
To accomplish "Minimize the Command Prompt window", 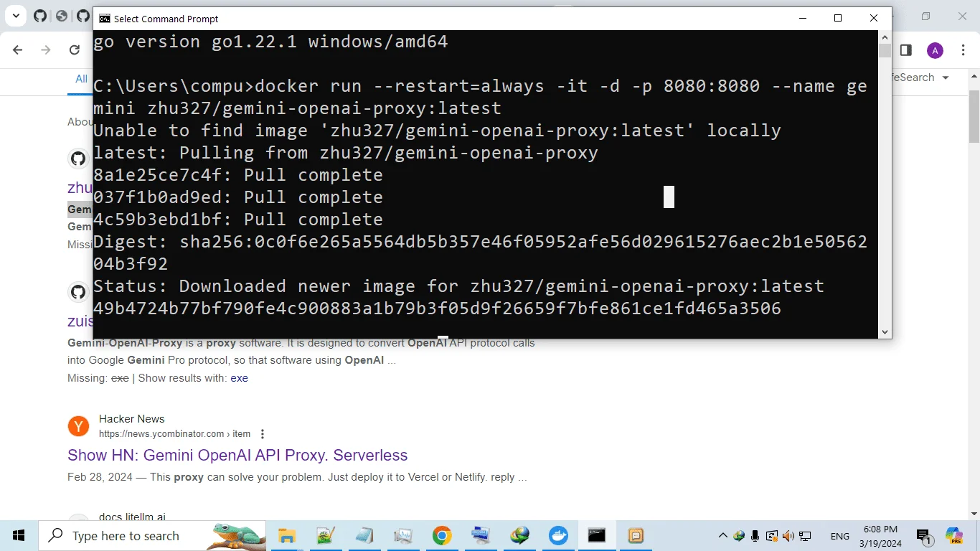I will pyautogui.click(x=801, y=19).
